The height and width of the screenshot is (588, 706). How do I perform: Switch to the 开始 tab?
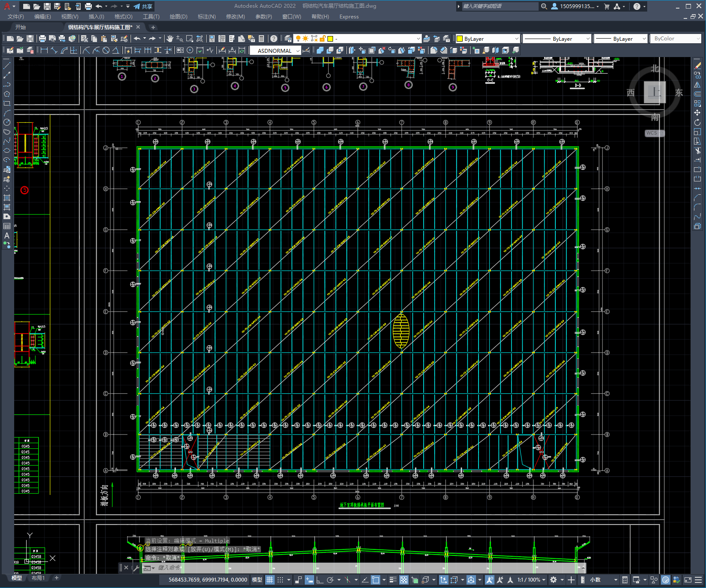click(x=21, y=27)
